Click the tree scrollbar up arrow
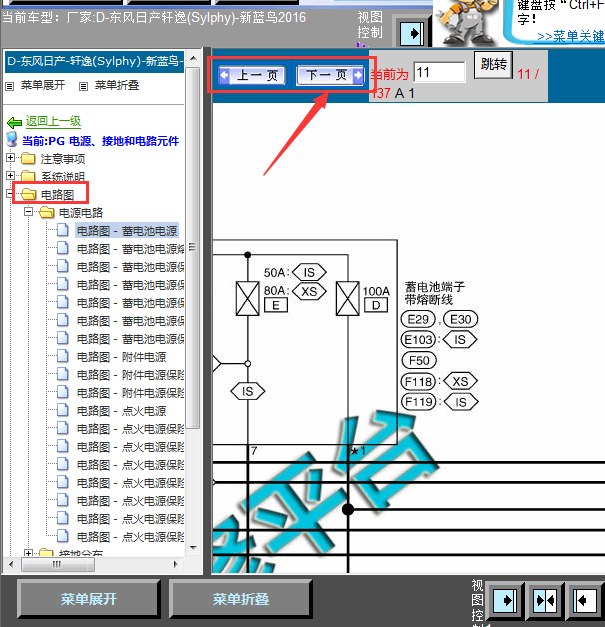Viewport: 605px width, 627px height. (x=194, y=58)
